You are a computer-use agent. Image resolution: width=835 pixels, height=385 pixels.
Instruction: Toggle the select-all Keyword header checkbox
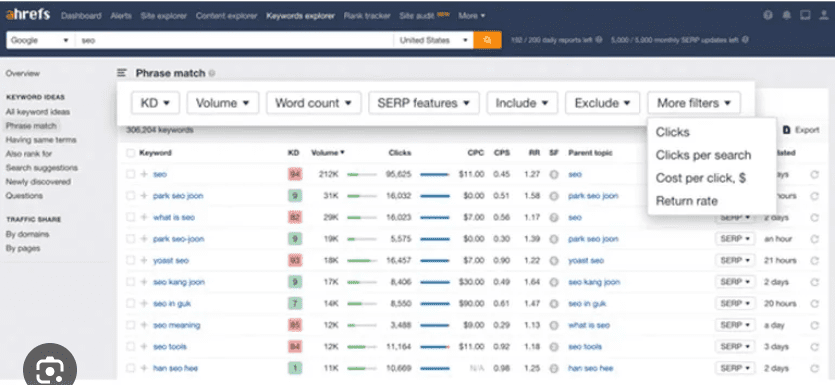[x=130, y=153]
